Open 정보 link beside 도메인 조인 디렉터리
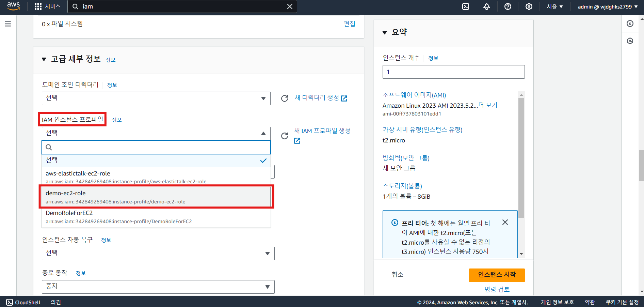 tap(112, 85)
